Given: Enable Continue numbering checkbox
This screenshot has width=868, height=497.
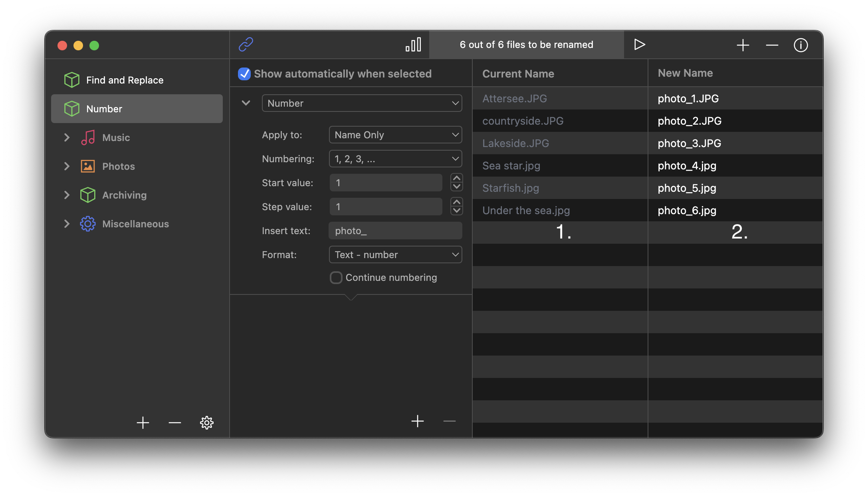Looking at the screenshot, I should (x=336, y=277).
